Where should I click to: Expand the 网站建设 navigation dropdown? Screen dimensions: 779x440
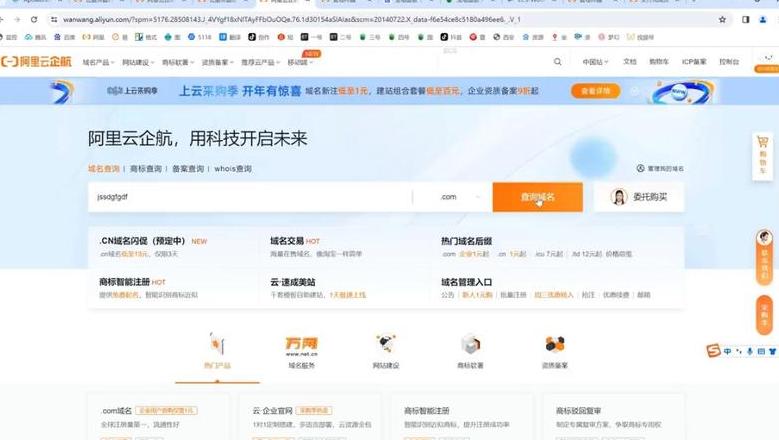click(138, 62)
